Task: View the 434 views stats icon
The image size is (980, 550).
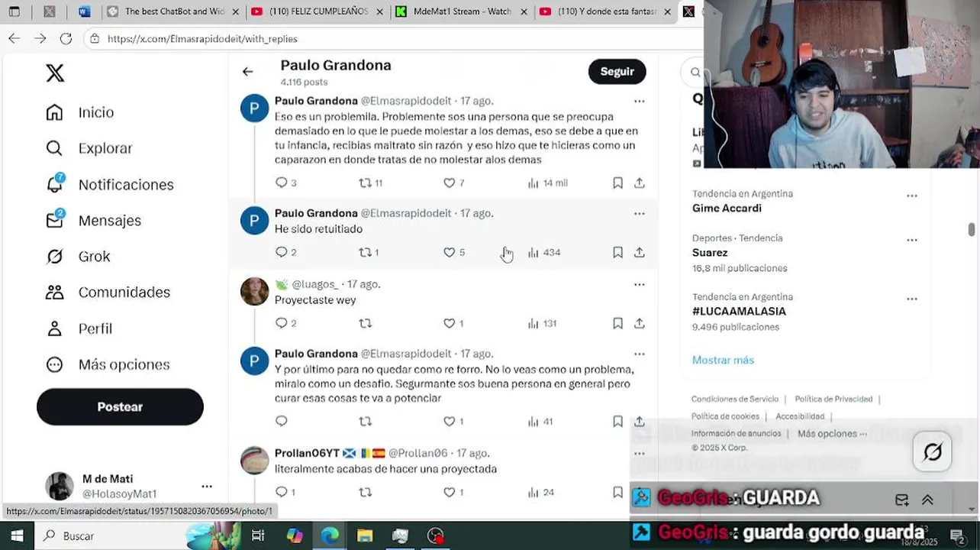Action: 534,252
